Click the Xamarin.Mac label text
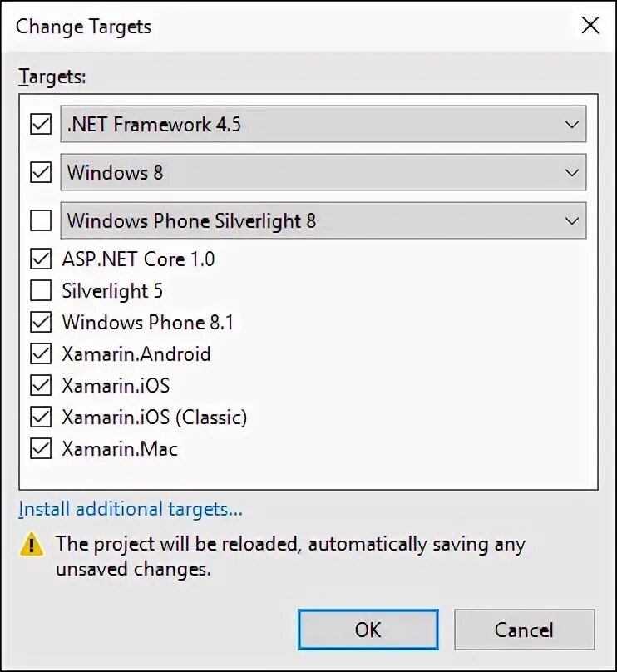The height and width of the screenshot is (672, 617). 120,449
